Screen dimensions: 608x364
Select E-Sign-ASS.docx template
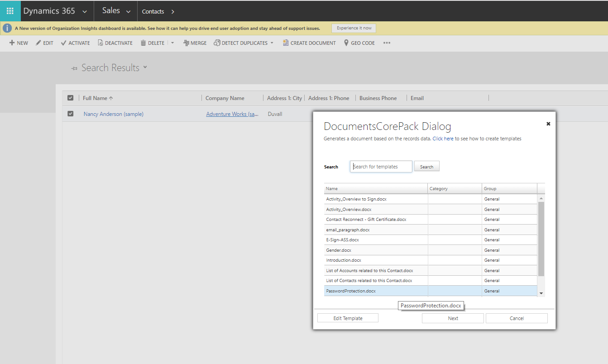point(431,240)
